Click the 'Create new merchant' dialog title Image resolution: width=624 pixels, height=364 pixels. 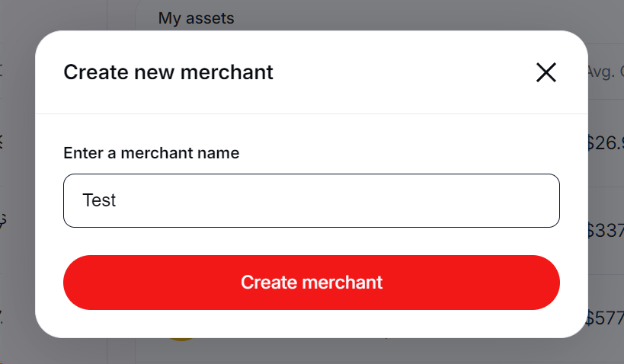click(168, 72)
